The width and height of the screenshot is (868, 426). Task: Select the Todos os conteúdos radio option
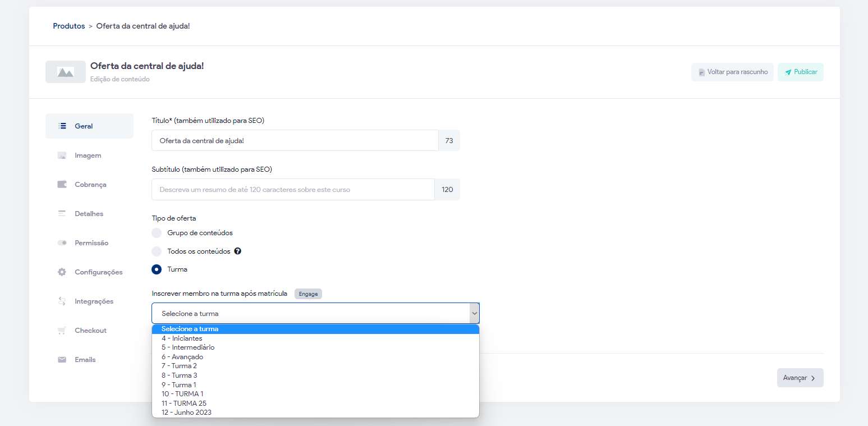(x=157, y=251)
